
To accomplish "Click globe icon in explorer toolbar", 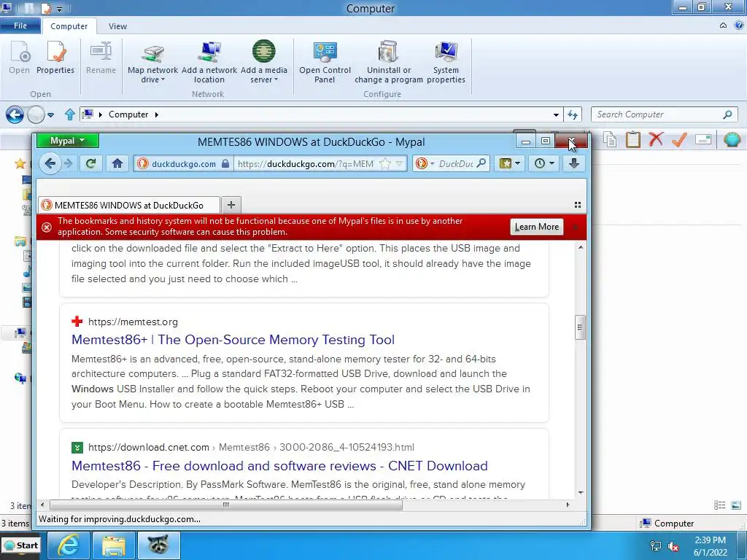I will [x=732, y=139].
